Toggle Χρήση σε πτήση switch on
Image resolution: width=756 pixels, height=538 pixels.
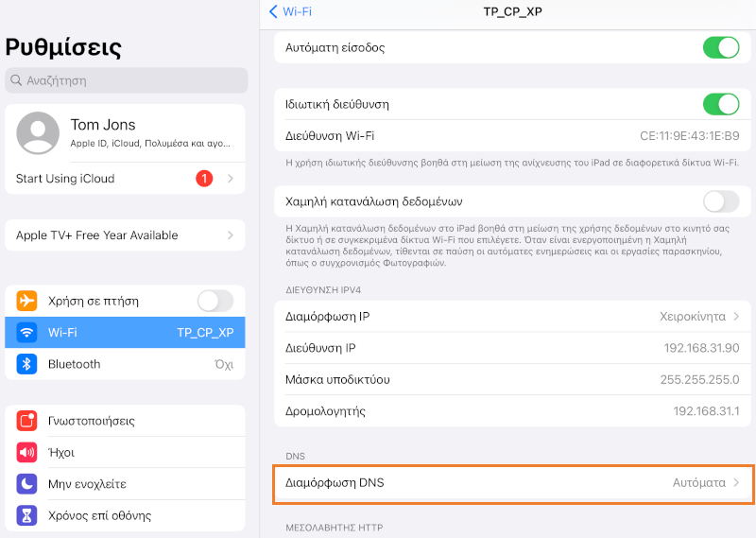[215, 301]
